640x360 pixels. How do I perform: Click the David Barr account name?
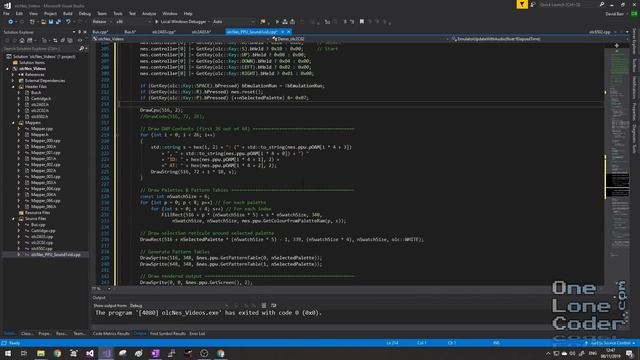pyautogui.click(x=615, y=14)
